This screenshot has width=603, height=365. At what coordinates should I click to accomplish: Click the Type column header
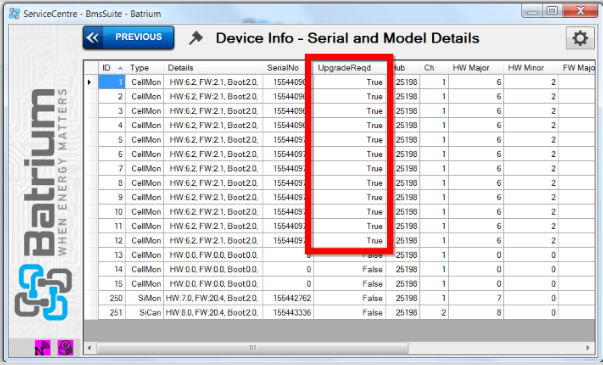click(145, 68)
